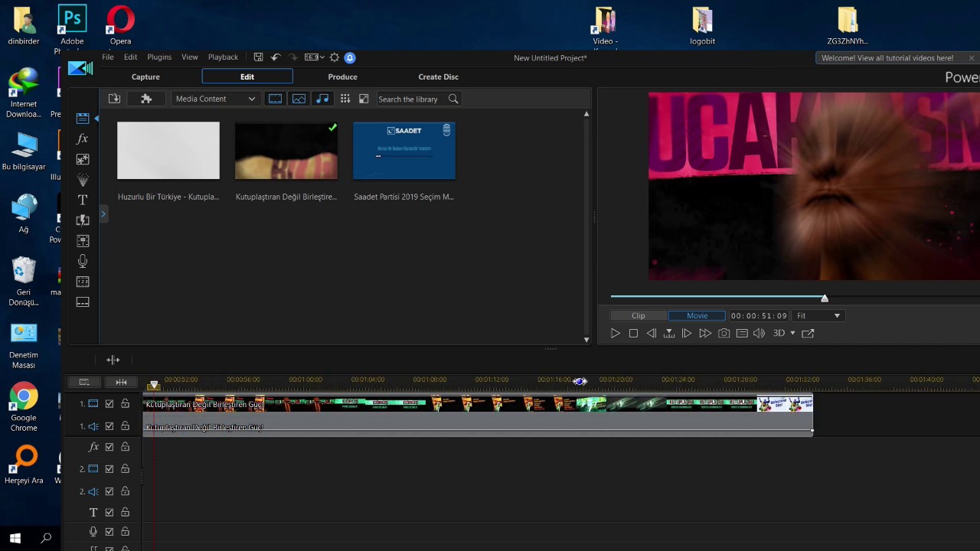Open the File menu
Viewport: 980px width, 551px height.
pyautogui.click(x=108, y=57)
